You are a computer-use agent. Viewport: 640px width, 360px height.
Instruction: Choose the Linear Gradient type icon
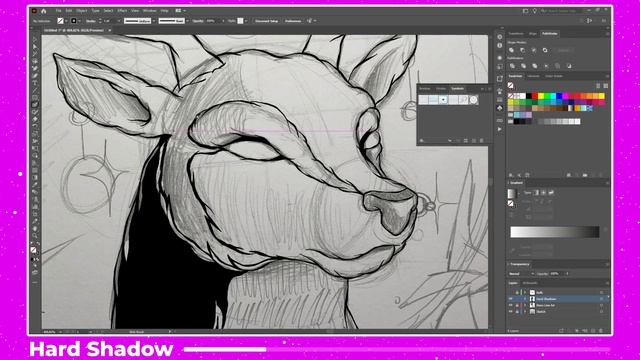coord(537,193)
